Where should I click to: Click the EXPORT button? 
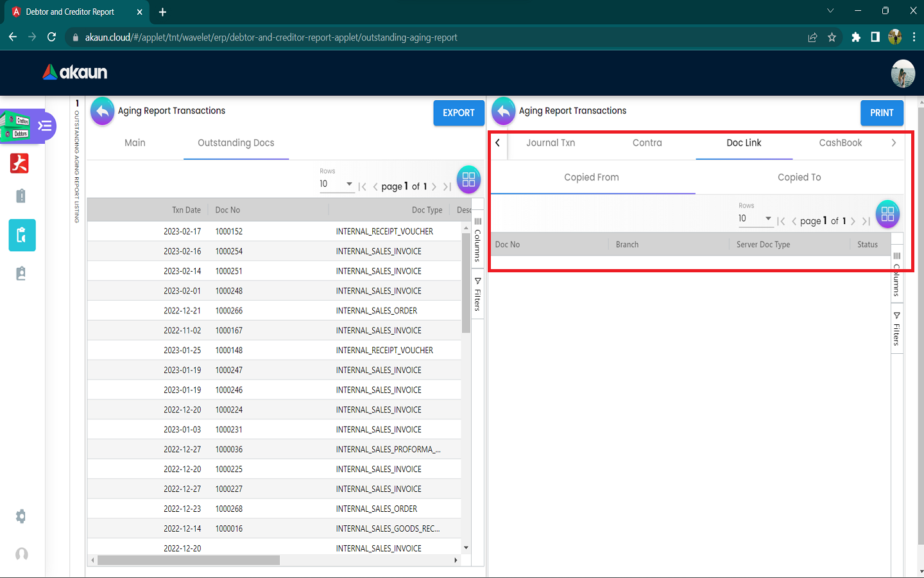tap(458, 113)
